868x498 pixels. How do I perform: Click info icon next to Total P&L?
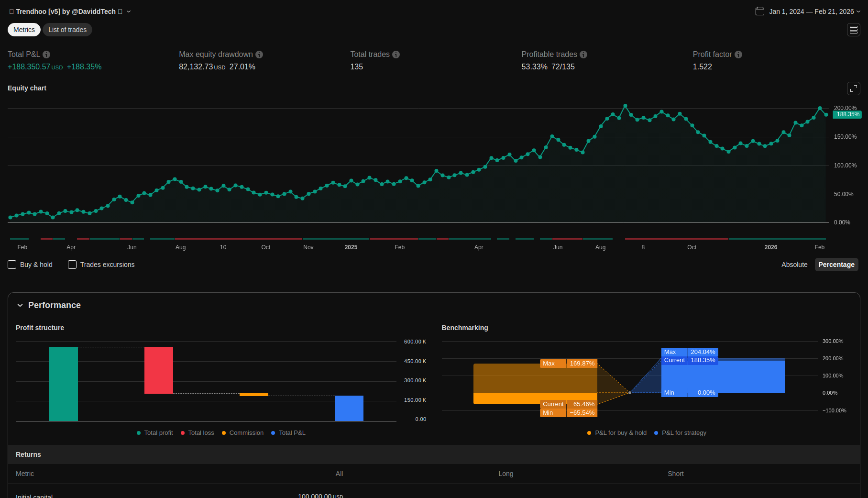point(46,55)
